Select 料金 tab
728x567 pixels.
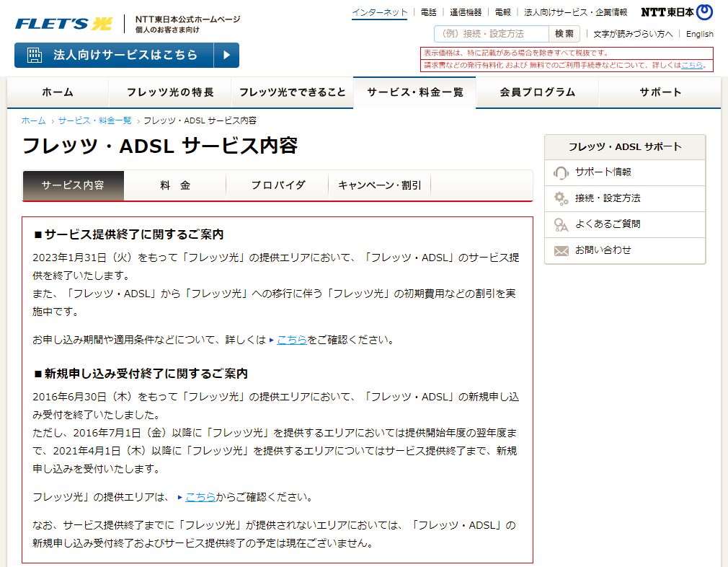(175, 185)
